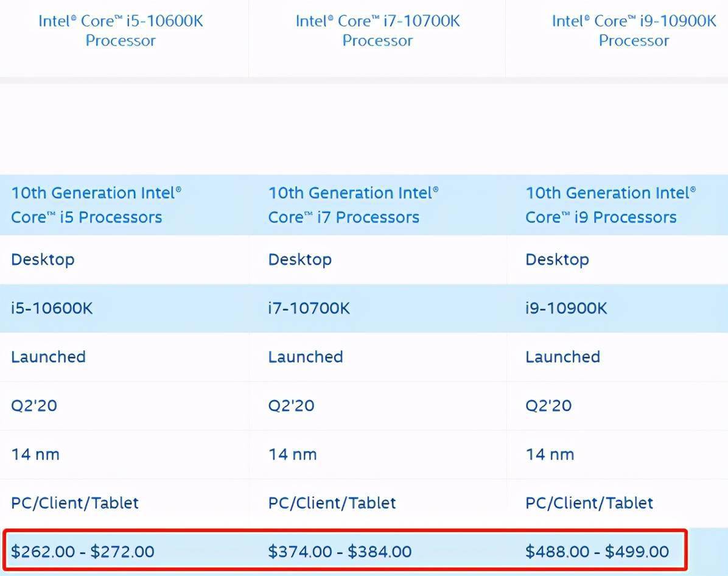Screen dimensions: 728x576
Task: Click 10th Generation Intel Core i5 Processors
Action: click(x=96, y=205)
